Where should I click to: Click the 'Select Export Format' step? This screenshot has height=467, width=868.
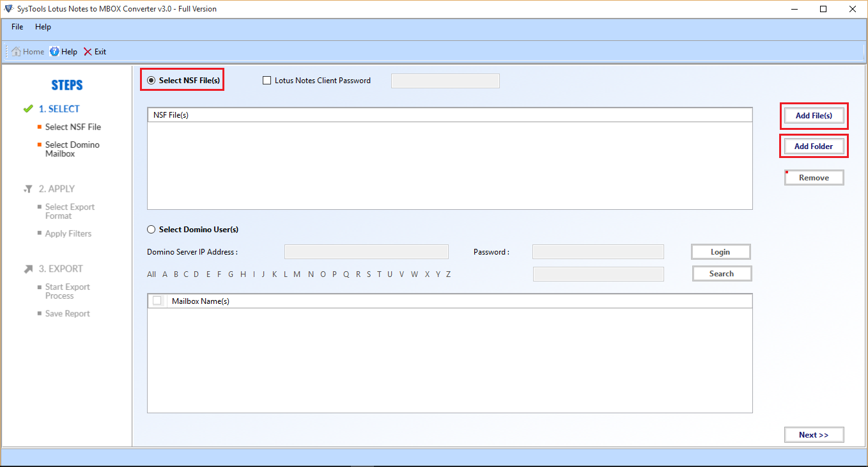[x=70, y=212]
